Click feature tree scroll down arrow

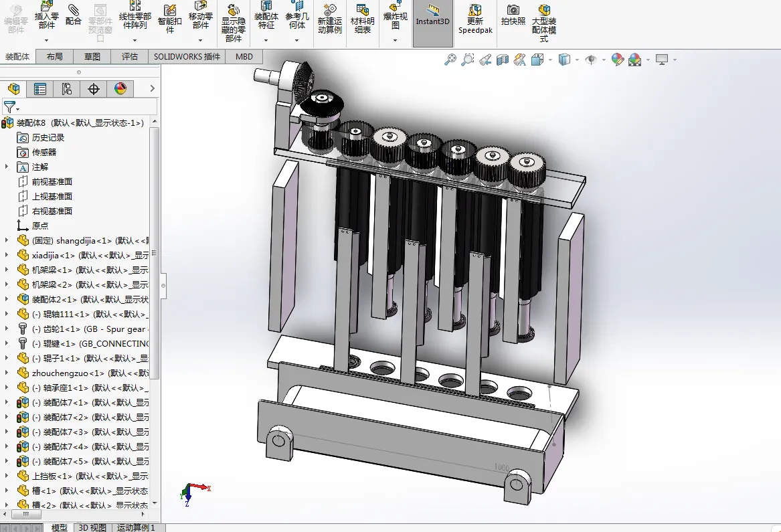pos(155,503)
